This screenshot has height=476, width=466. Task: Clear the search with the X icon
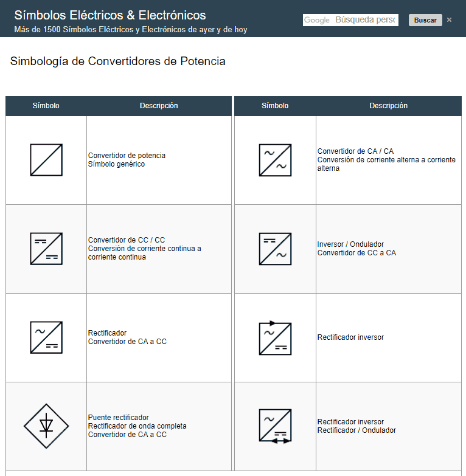pos(449,19)
